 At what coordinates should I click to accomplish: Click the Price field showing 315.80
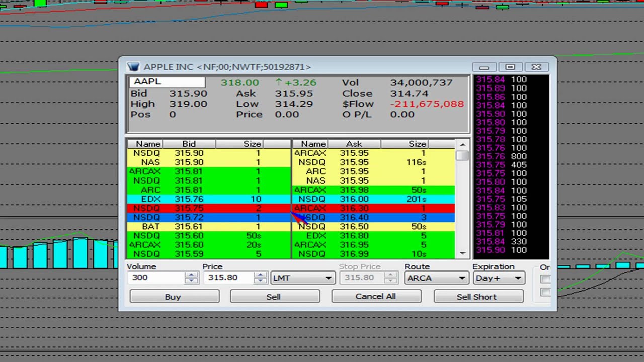[x=228, y=278]
